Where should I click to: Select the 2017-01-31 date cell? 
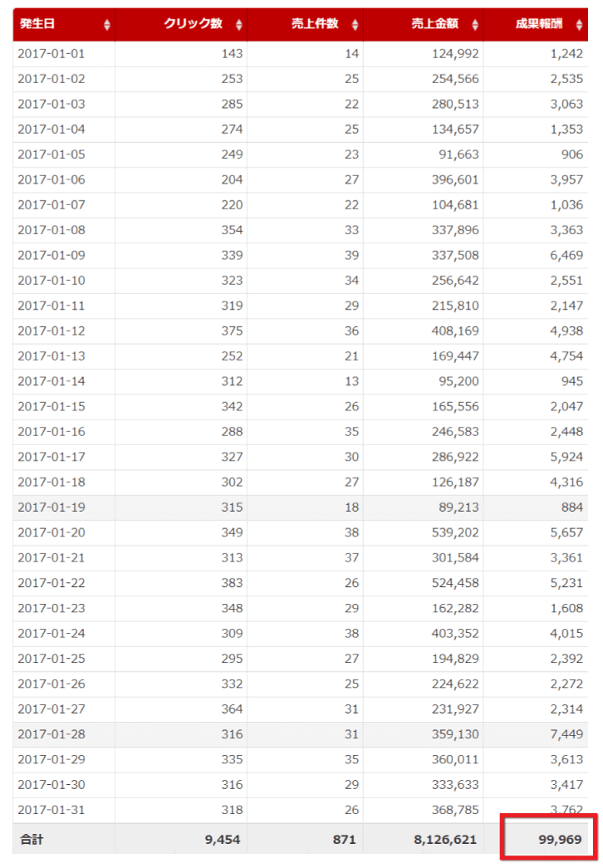[51, 810]
